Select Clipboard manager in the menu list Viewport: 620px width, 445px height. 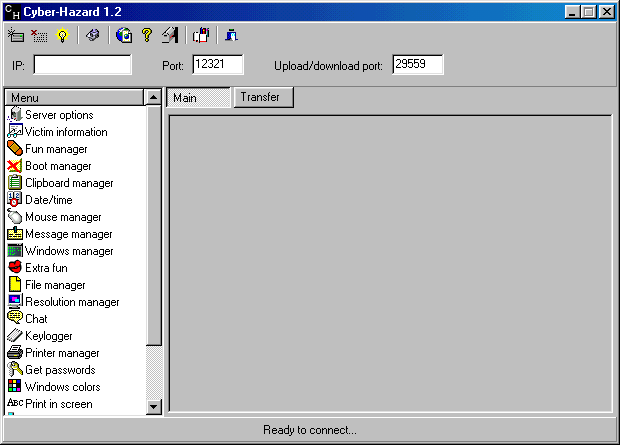tap(69, 183)
